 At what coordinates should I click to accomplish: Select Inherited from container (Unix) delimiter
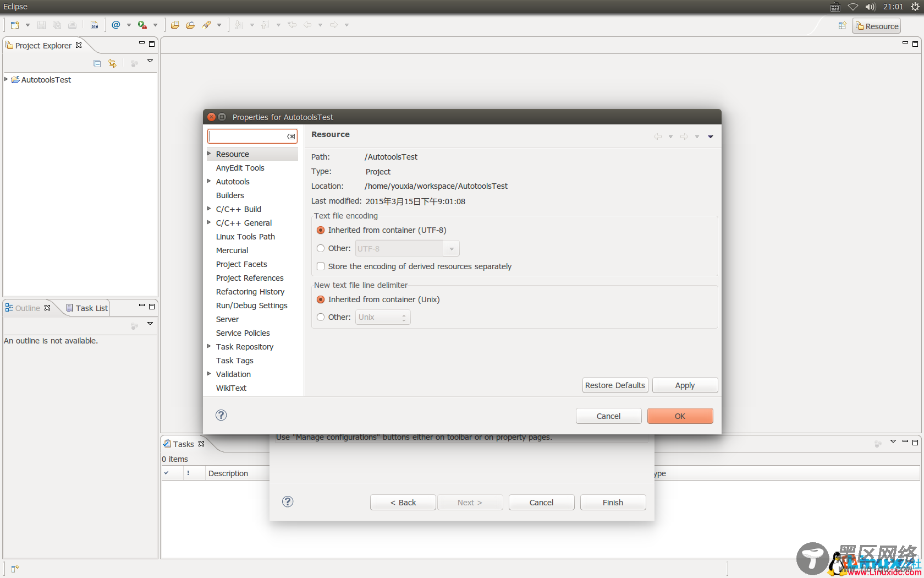pyautogui.click(x=321, y=299)
